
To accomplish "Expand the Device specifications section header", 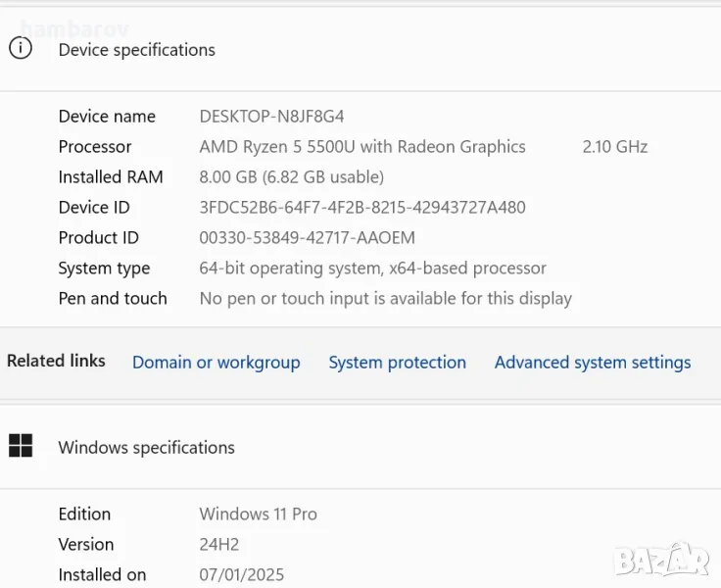I will (136, 50).
